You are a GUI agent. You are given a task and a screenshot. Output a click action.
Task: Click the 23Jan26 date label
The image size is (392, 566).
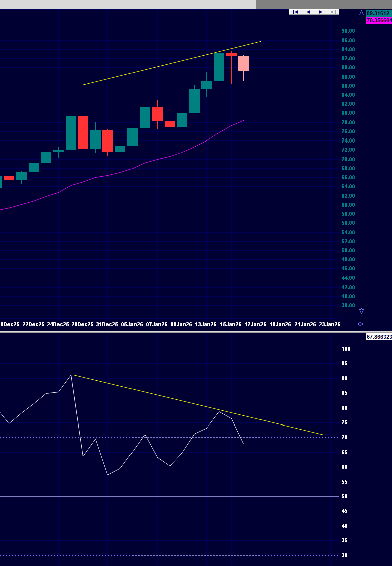pos(330,324)
